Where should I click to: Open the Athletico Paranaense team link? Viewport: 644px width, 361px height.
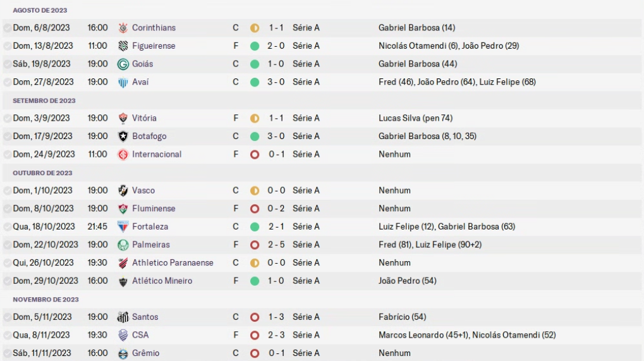(173, 263)
